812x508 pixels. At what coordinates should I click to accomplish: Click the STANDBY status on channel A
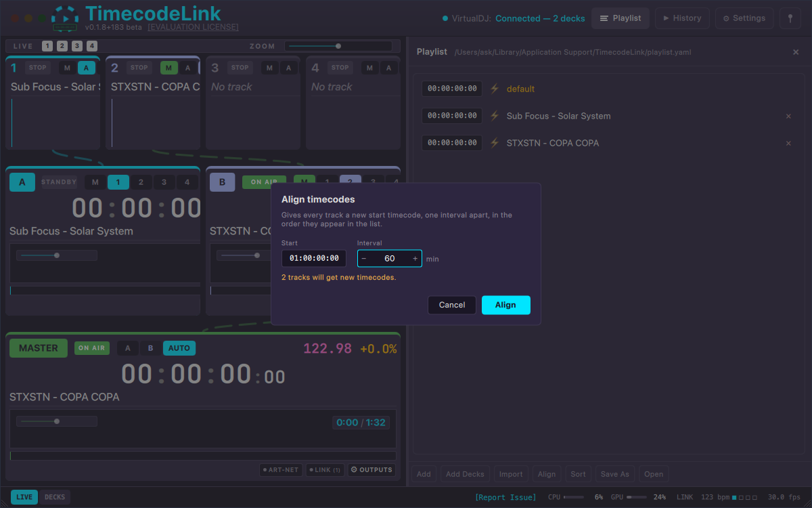click(59, 182)
